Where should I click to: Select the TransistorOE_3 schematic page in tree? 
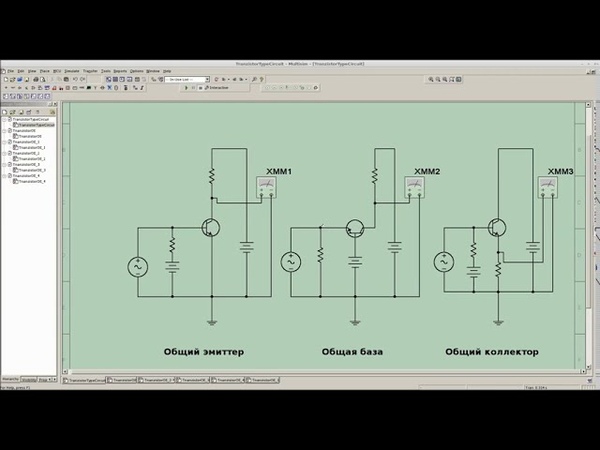29,171
